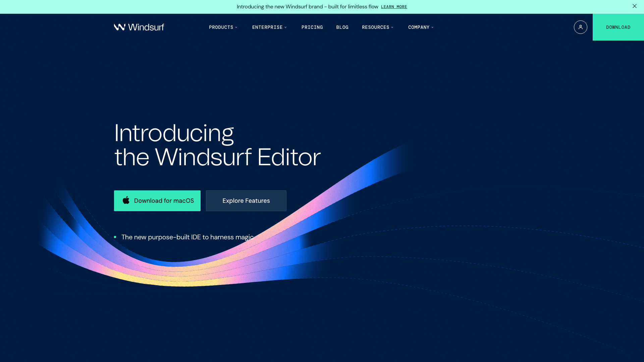The height and width of the screenshot is (362, 644).
Task: Click the 'new purpose-built IDE' tagline text
Action: point(187,237)
